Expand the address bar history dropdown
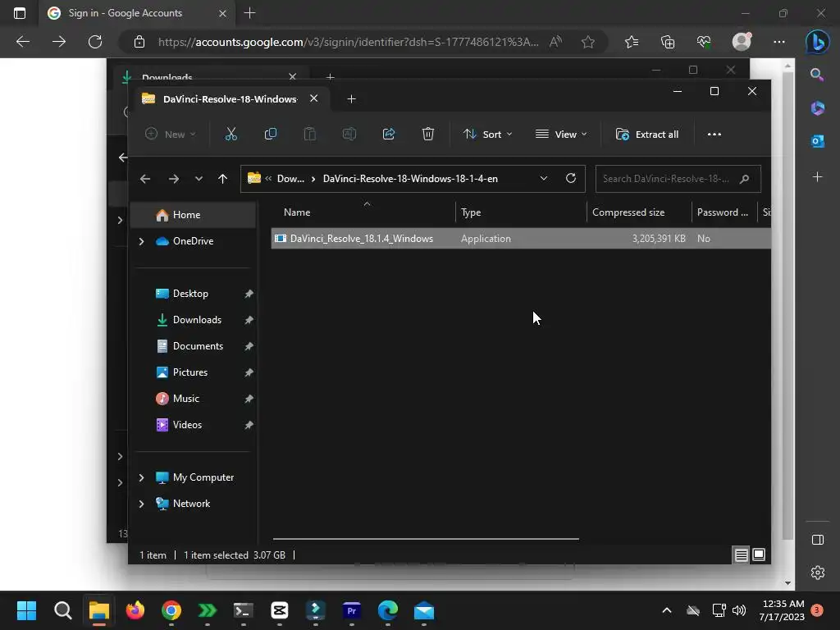 543,178
